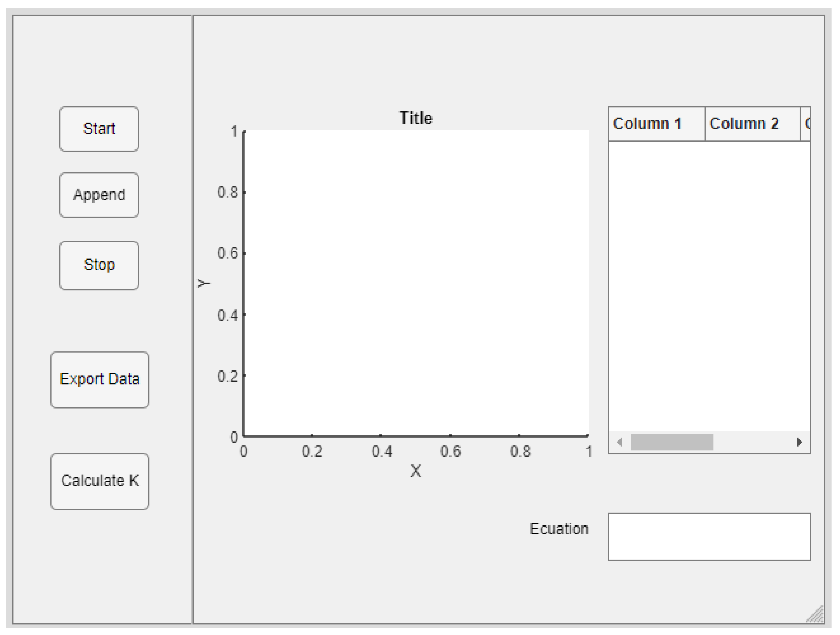Screen dimensions: 840x635
Task: Click the Export Data button
Action: pos(100,379)
